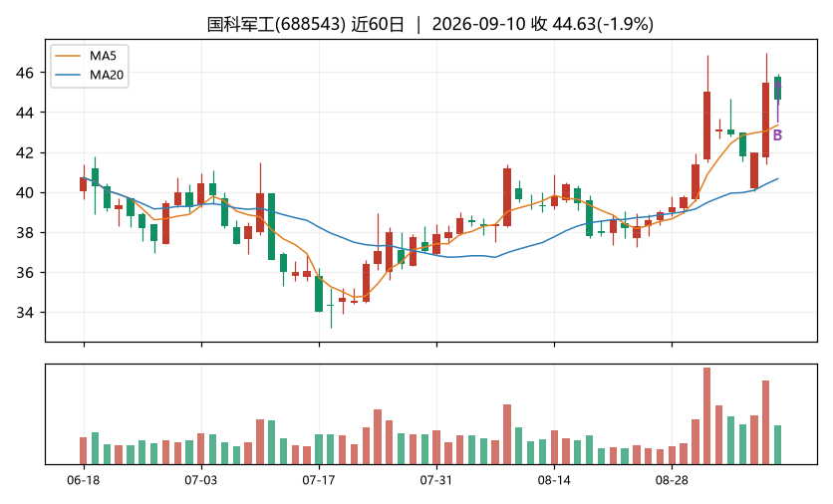Click the chart title 国科军工(688543)
The height and width of the screenshot is (504, 833).
[276, 24]
